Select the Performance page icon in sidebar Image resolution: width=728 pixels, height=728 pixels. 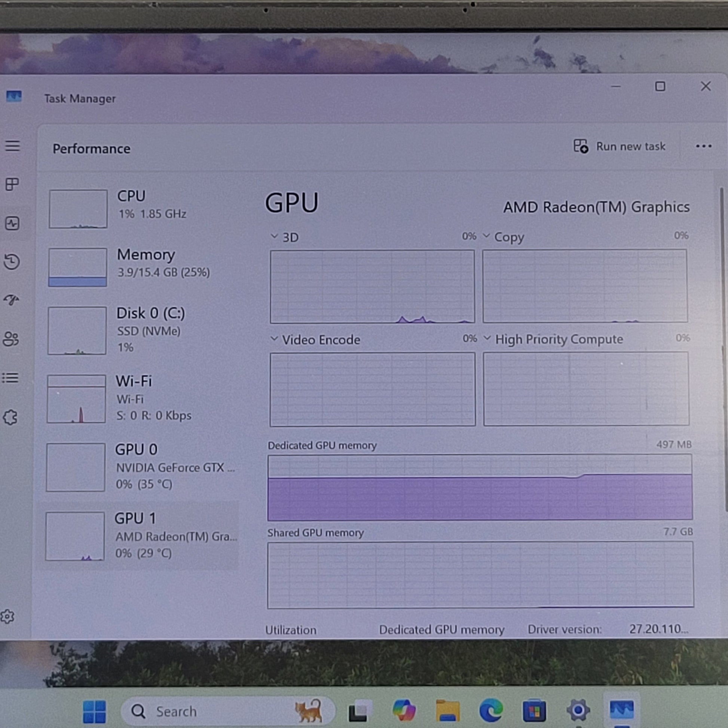coord(12,223)
